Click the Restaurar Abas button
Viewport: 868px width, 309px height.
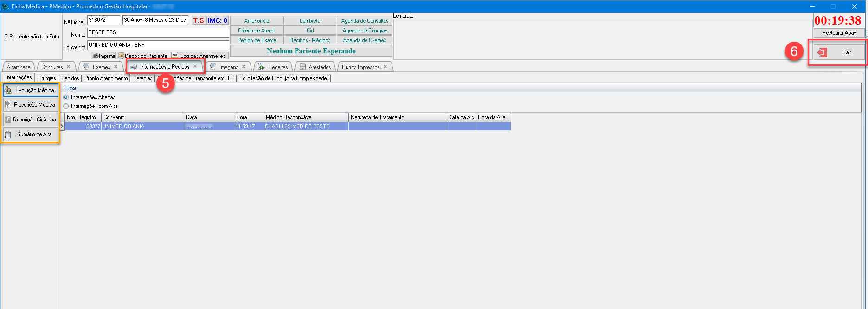(x=839, y=33)
